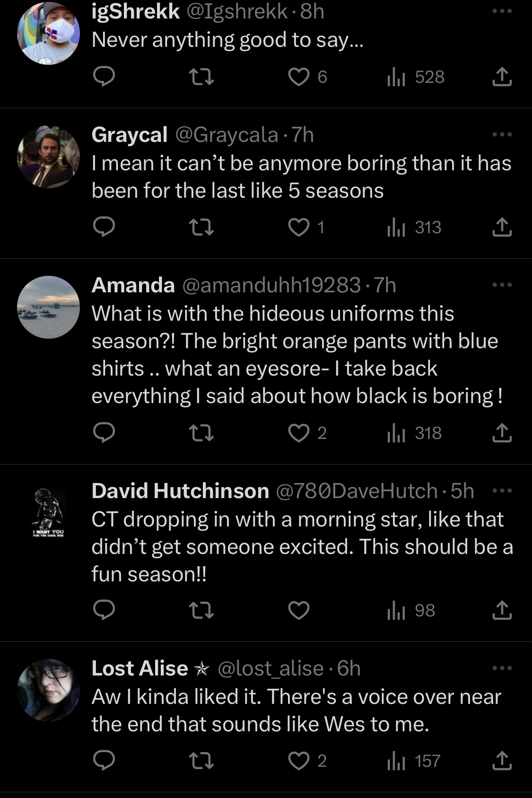Open the igShrekk display name
532x798 pixels.
pyautogui.click(x=136, y=11)
